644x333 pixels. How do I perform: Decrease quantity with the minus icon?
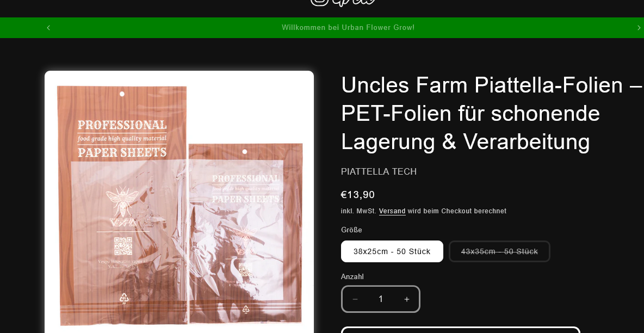coord(355,299)
